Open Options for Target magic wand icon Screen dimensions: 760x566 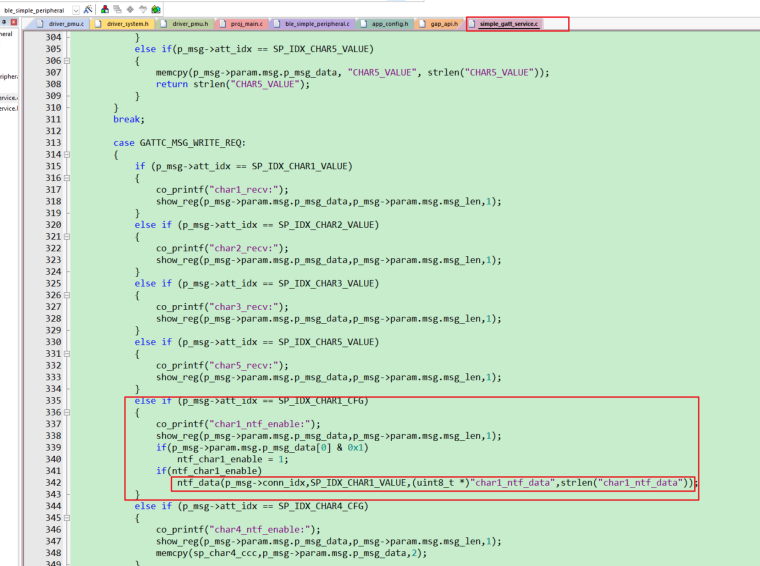click(x=88, y=9)
